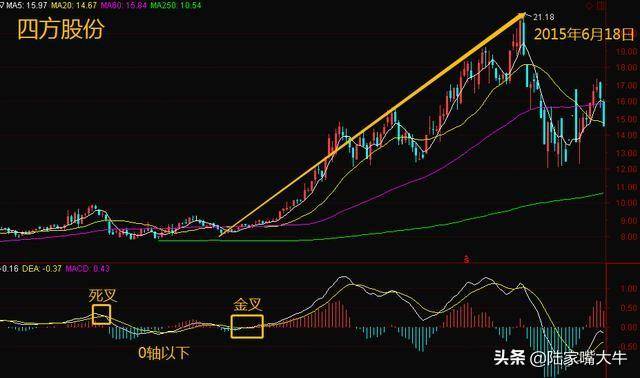
Task: Click the 13.00 price axis label
Action: click(x=627, y=153)
